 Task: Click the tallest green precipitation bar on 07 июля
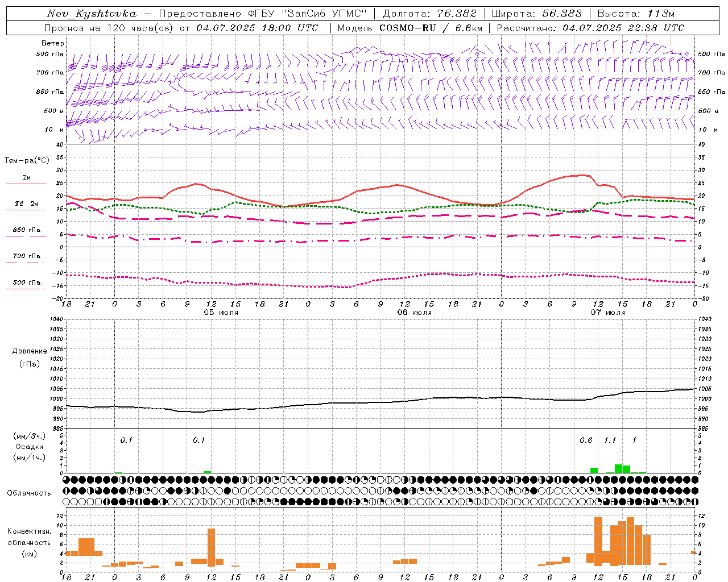618,468
